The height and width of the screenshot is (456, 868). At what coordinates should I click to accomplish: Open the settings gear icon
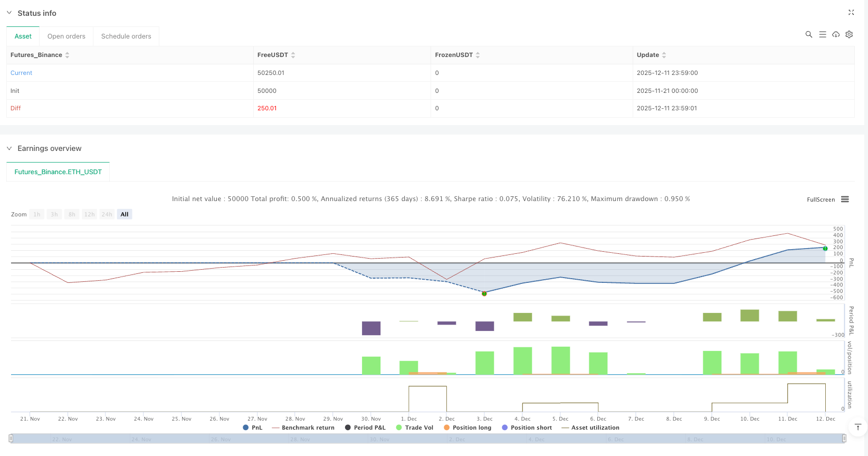849,34
